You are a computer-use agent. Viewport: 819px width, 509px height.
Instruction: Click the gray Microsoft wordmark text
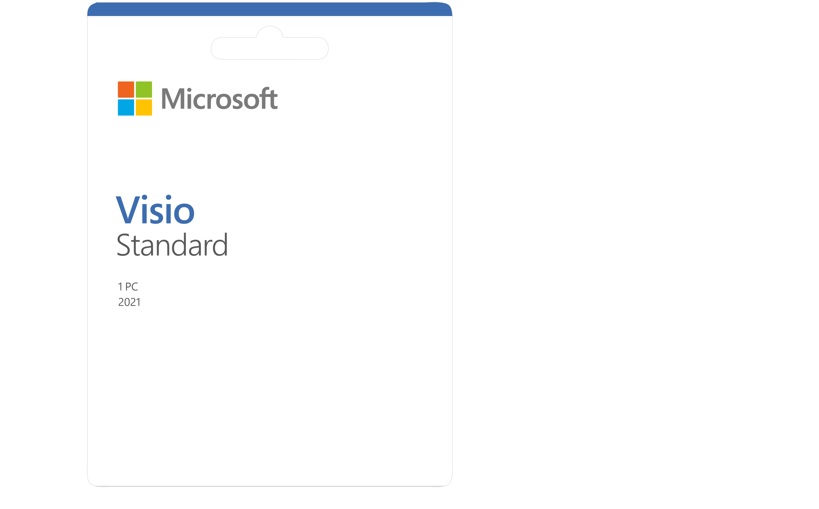point(219,99)
